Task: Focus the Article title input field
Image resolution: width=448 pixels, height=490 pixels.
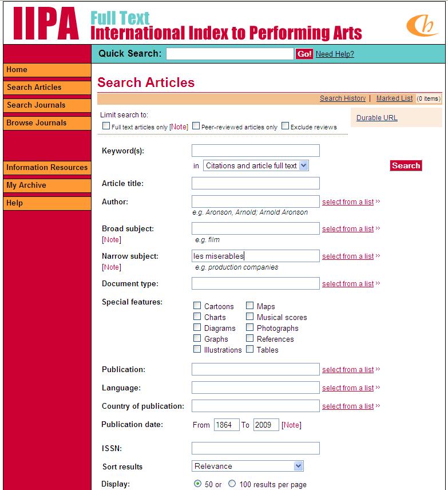Action: 256,183
